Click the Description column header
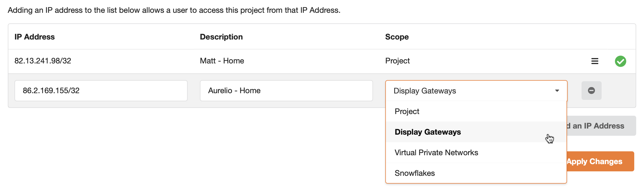Image resolution: width=644 pixels, height=195 pixels. tap(221, 37)
